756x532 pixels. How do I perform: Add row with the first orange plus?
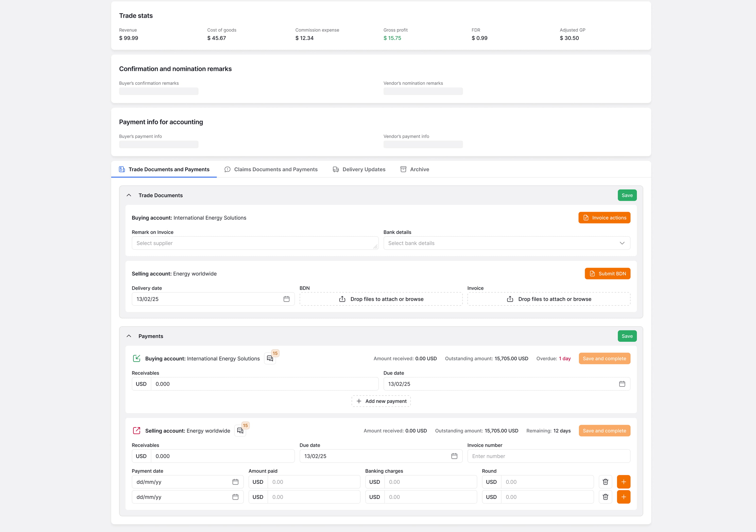point(623,482)
